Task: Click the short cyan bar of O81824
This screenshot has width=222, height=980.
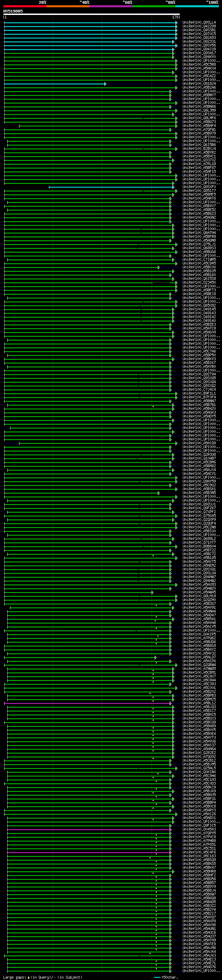Action: click(55, 84)
